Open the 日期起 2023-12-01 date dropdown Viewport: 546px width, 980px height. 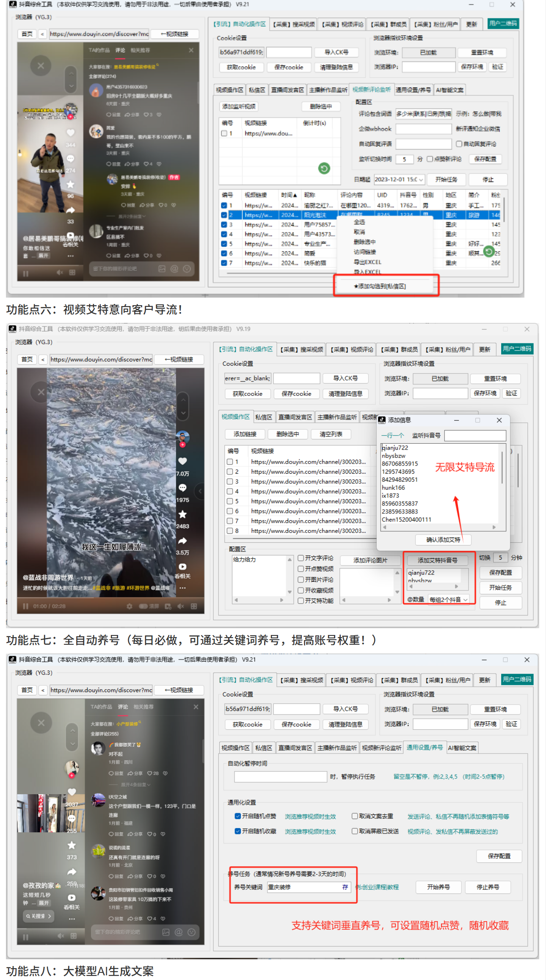[x=421, y=179]
